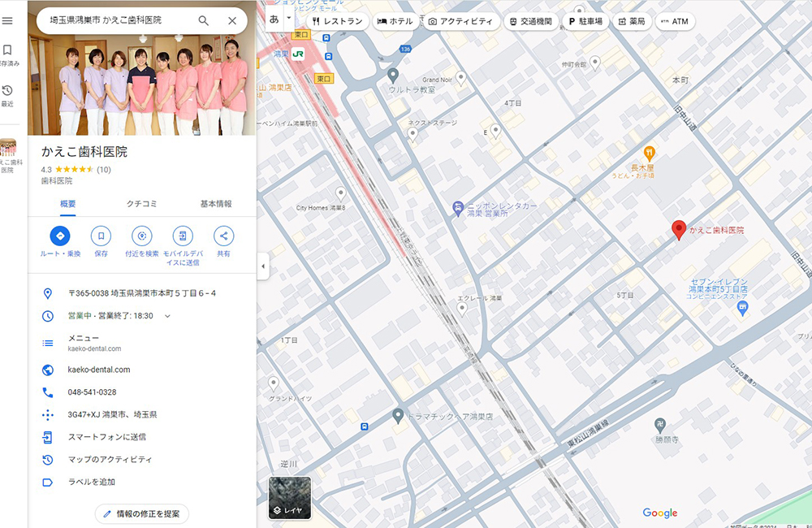This screenshot has height=528, width=812.
Task: Toggle the レイヤ satellite layer thumbnail
Action: pos(290,497)
